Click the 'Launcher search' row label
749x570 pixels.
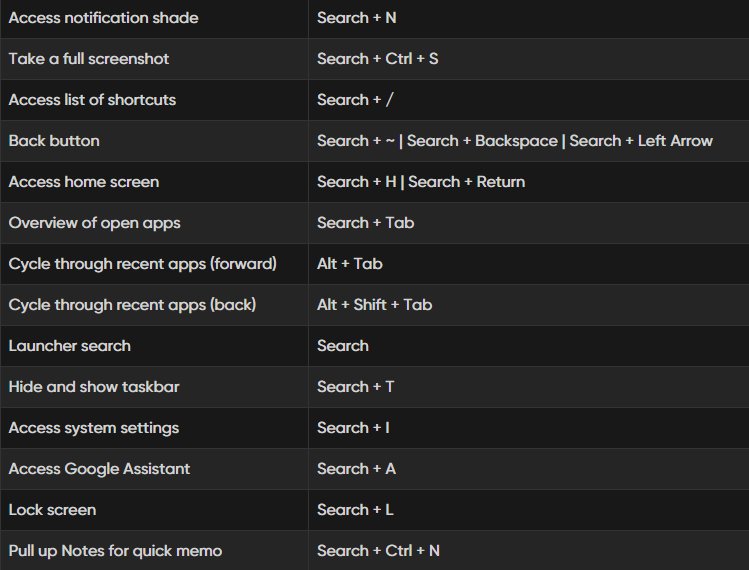pos(69,346)
